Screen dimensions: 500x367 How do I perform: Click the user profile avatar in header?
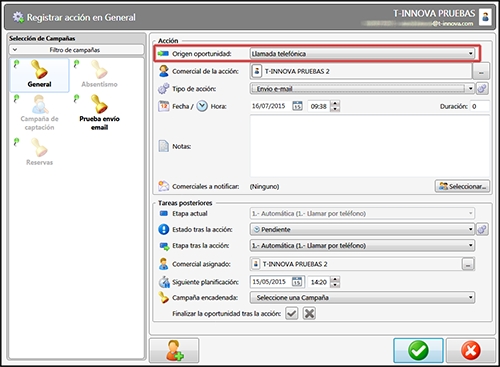point(485,17)
